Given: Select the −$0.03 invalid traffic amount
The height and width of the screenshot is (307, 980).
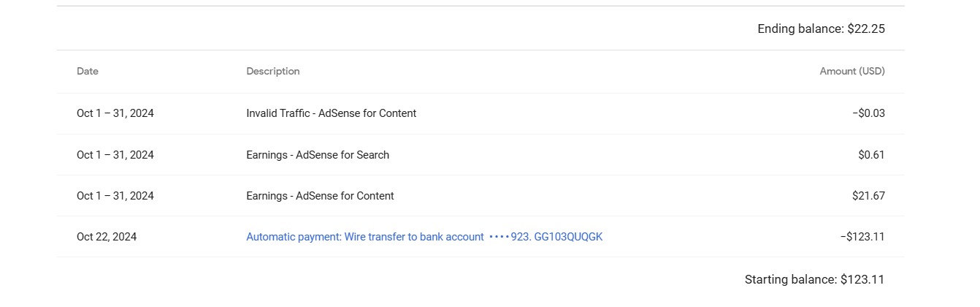Looking at the screenshot, I should click(868, 113).
